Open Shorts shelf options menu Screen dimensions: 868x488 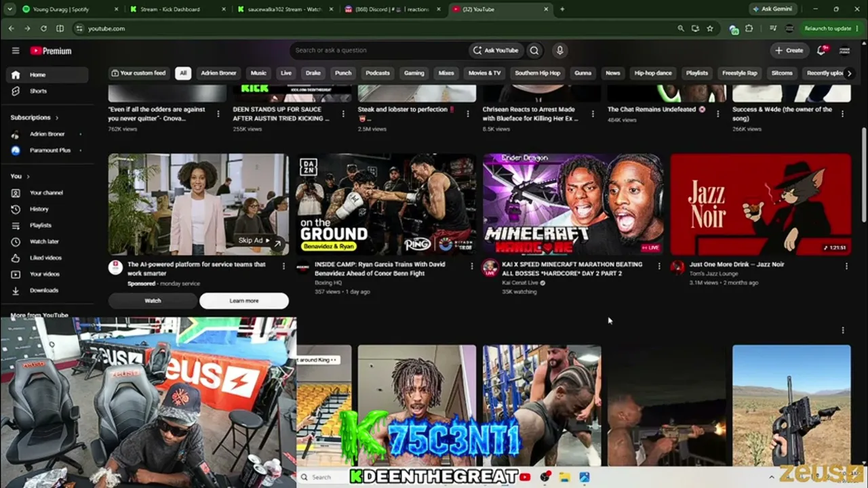tap(843, 330)
